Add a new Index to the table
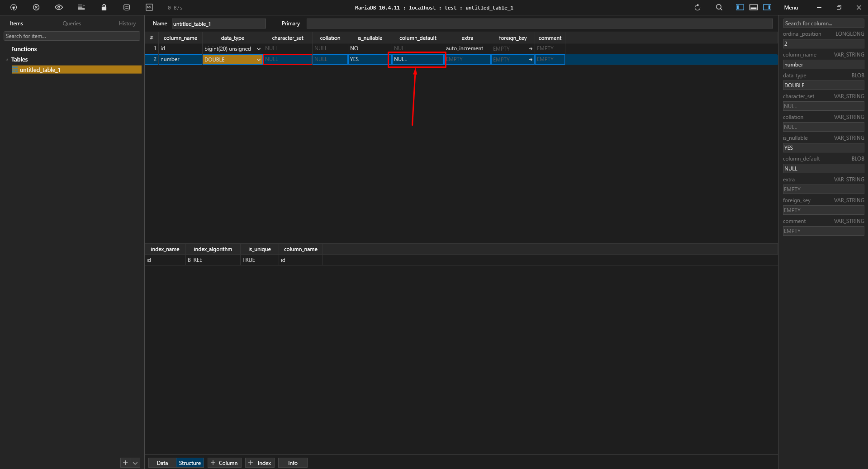The image size is (868, 469). coord(259,463)
